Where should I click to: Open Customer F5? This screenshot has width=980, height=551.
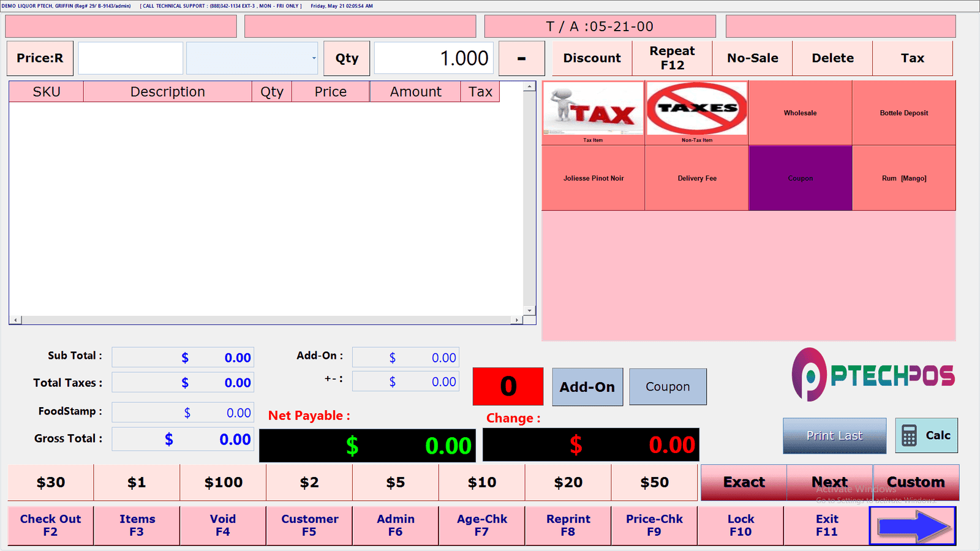click(x=309, y=525)
